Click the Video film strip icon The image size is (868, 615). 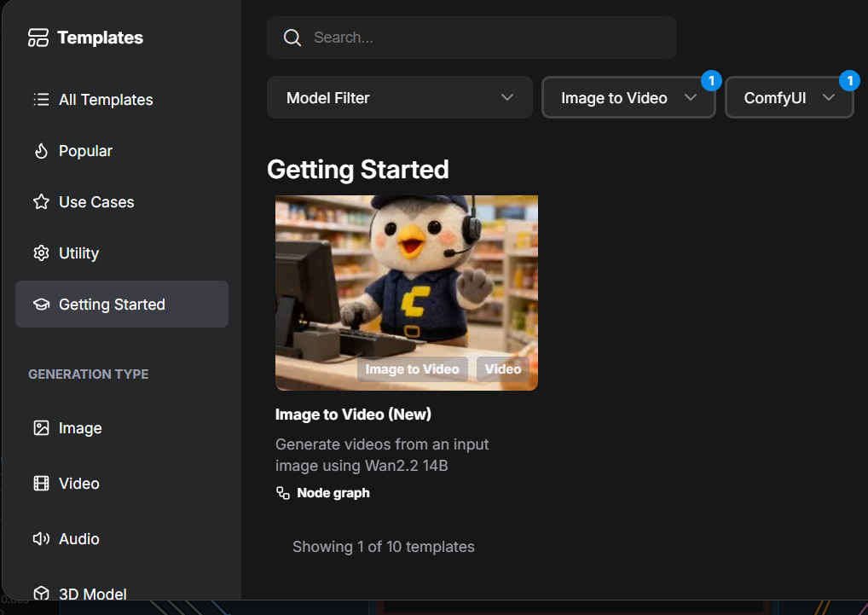tap(41, 484)
